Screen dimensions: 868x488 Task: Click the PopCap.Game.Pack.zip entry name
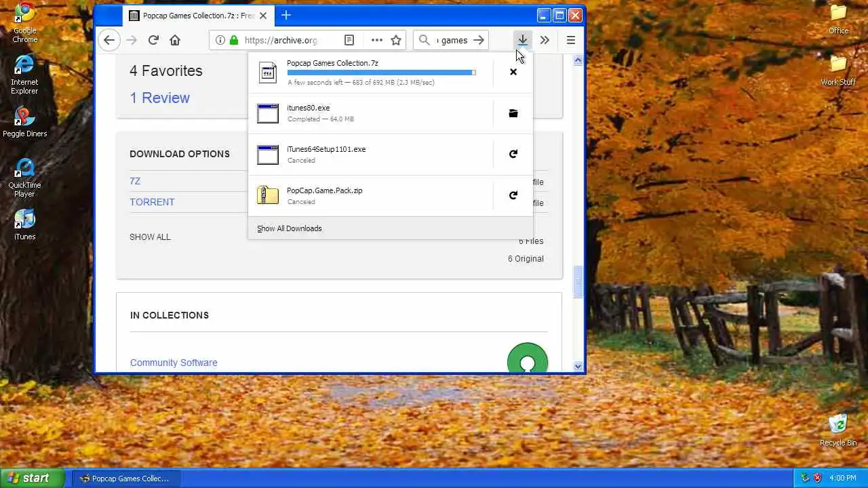[x=325, y=190]
